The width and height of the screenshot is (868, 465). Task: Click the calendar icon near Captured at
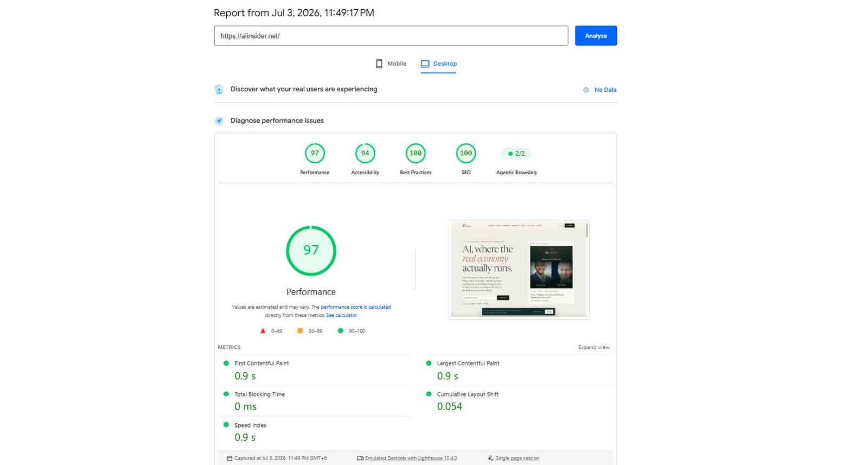pos(229,458)
